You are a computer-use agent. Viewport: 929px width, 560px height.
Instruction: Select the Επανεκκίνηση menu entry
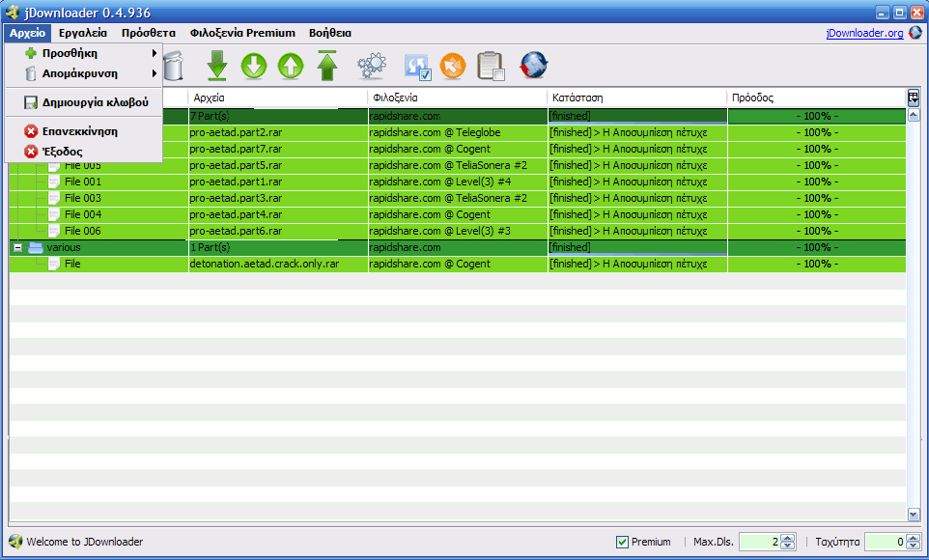[84, 131]
